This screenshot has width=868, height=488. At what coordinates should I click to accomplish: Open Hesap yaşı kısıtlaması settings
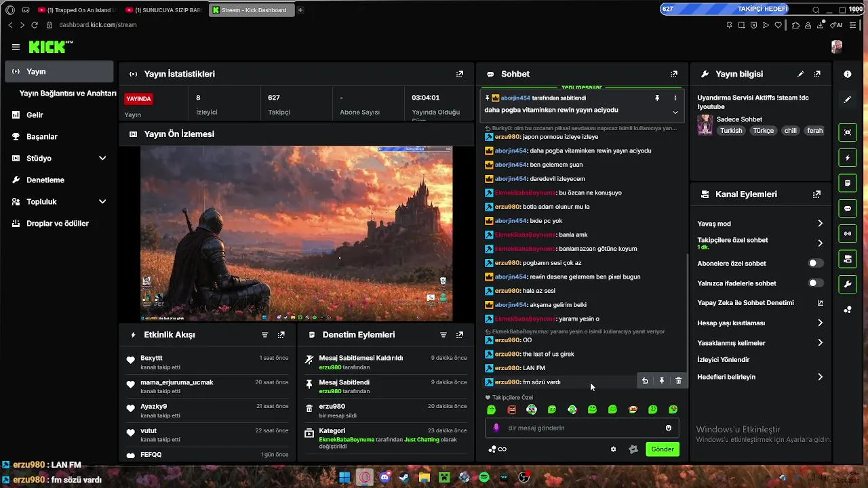[761, 323]
